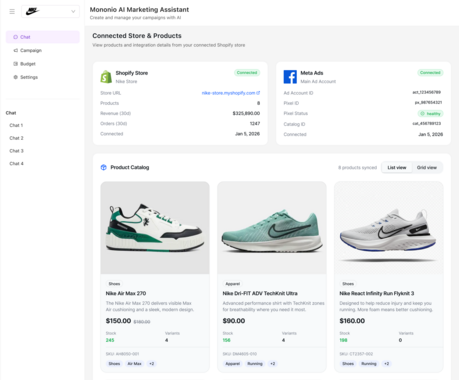The image size is (459, 380).
Task: Select the Chat menu item
Action: [43, 37]
